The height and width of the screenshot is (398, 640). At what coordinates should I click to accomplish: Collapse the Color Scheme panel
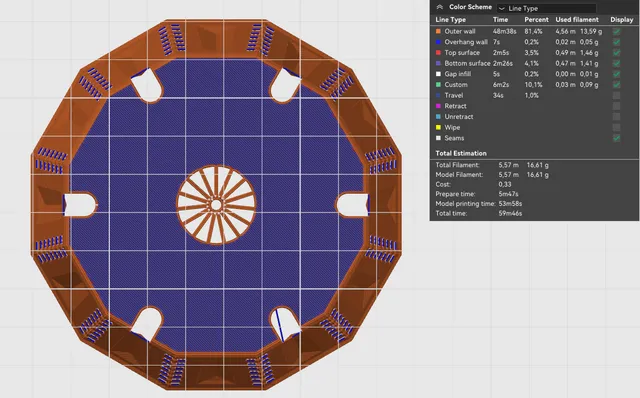[440, 7]
